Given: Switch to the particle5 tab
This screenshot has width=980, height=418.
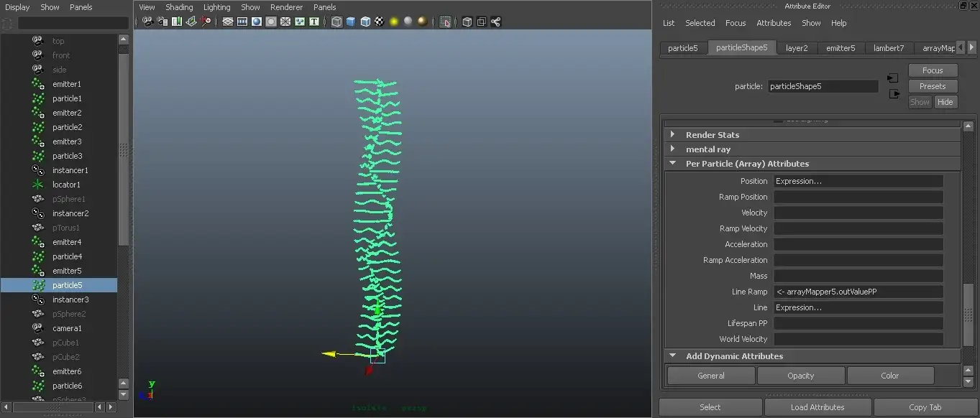Looking at the screenshot, I should tap(683, 48).
